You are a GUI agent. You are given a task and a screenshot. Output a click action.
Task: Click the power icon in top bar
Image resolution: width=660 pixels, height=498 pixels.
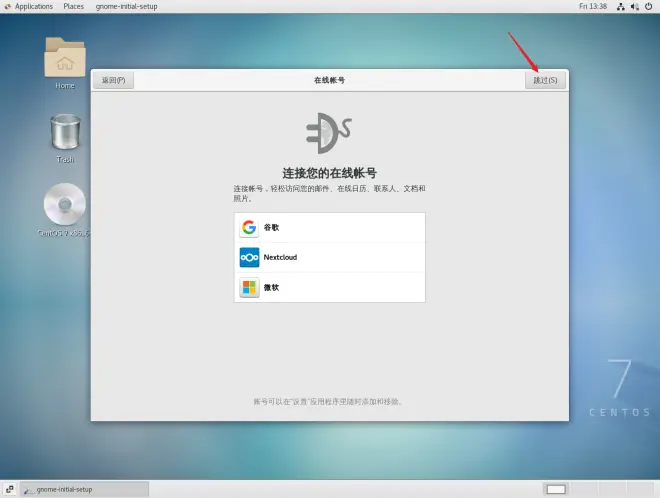point(649,6)
